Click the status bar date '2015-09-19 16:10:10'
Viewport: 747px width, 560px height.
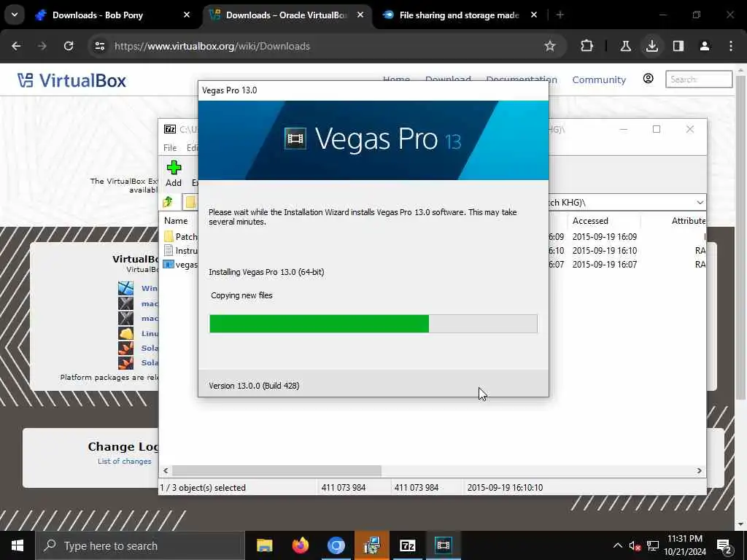[x=505, y=488]
